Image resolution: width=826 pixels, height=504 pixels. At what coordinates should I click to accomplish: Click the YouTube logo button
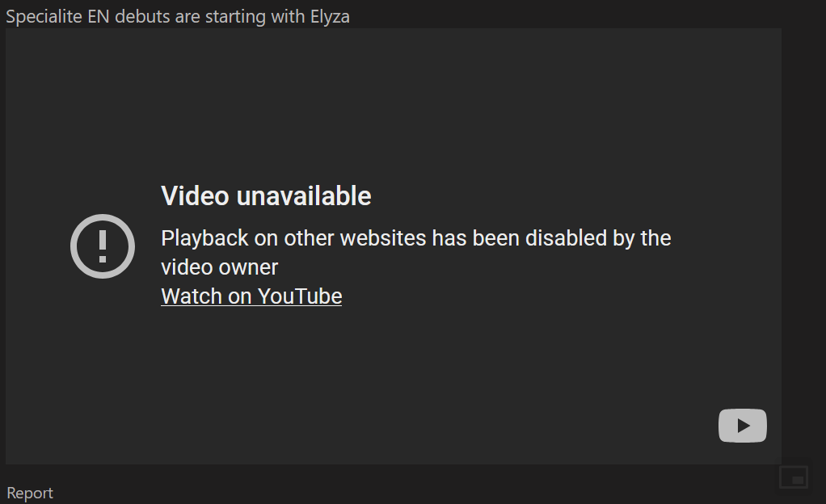[742, 426]
